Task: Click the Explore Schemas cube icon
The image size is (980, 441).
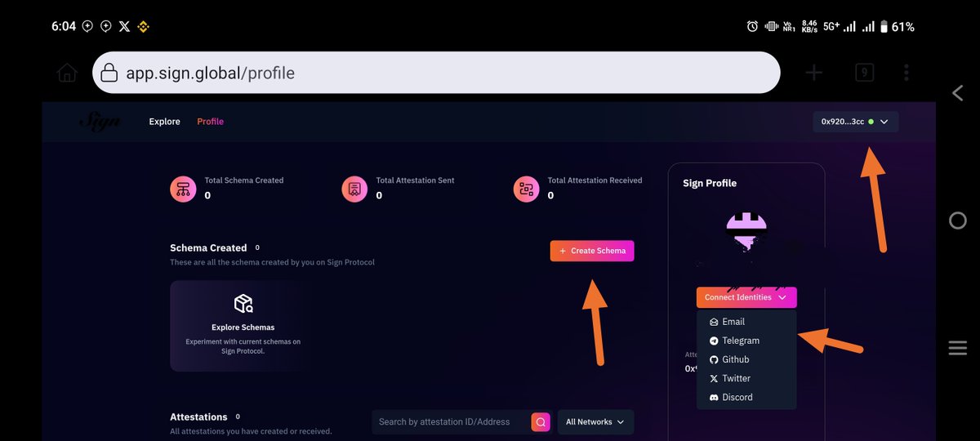Action: pos(243,304)
